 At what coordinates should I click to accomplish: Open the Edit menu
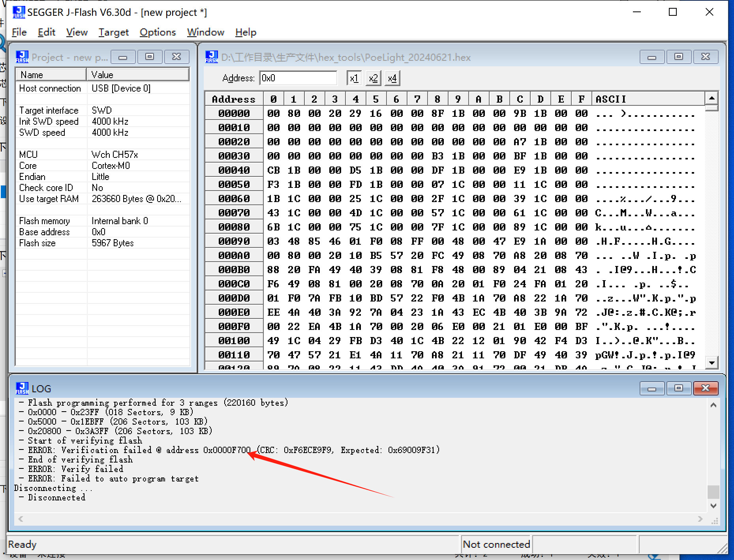[x=46, y=32]
